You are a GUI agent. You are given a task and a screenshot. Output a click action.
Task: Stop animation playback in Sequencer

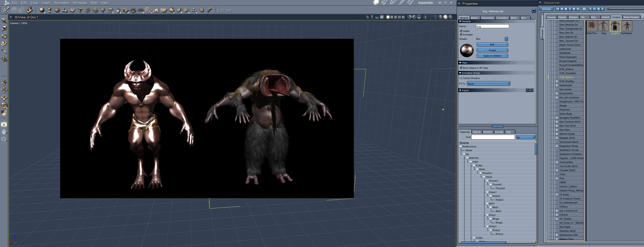point(566,9)
